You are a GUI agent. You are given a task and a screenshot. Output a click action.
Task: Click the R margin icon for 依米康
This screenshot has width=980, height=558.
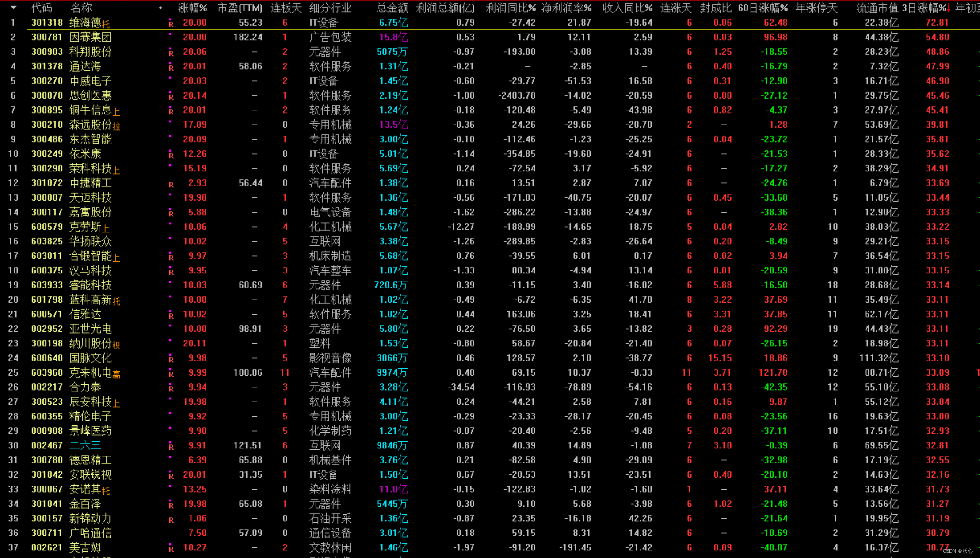pyautogui.click(x=171, y=155)
